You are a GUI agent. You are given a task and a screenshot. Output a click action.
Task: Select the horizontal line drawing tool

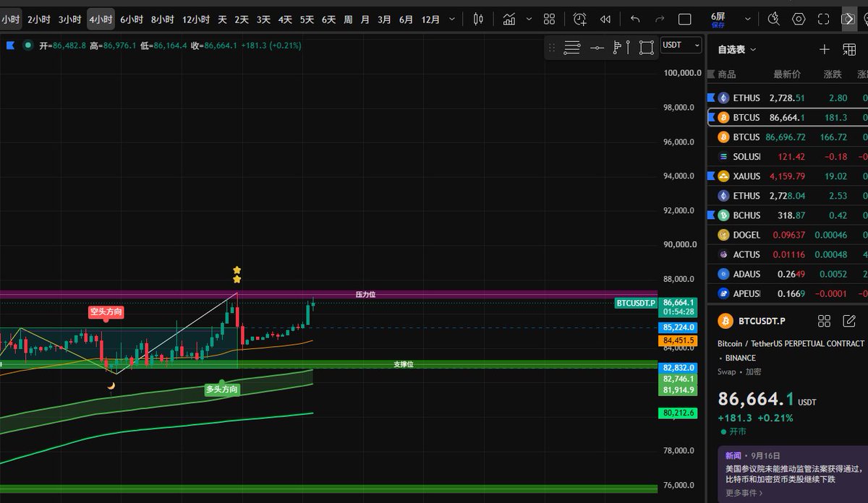click(x=597, y=48)
